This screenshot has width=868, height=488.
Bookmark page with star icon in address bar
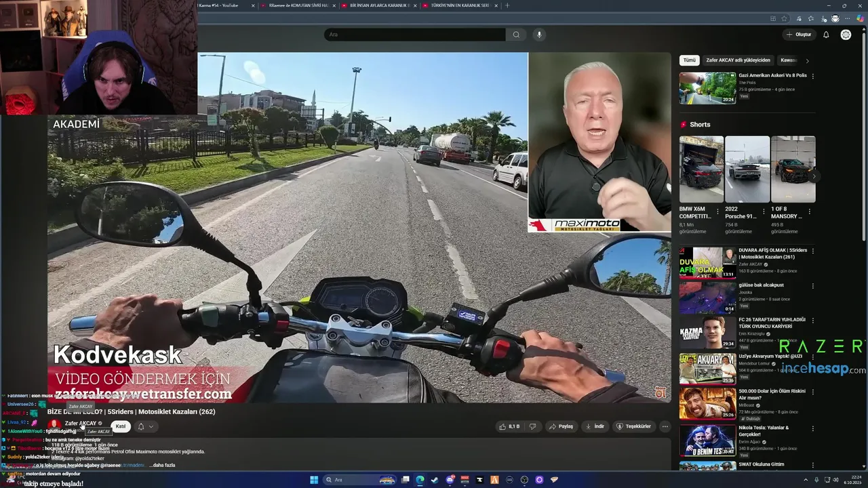(785, 18)
